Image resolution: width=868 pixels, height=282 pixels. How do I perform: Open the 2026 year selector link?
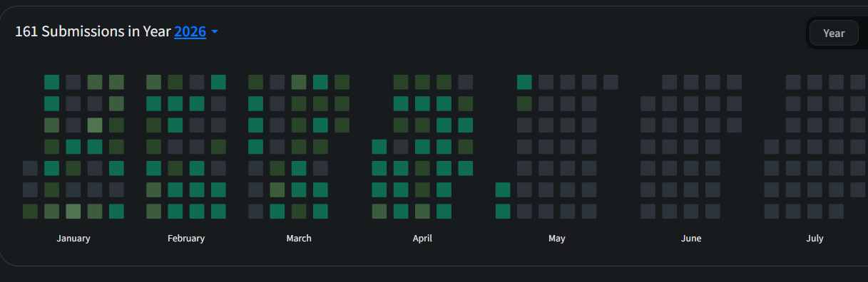(190, 31)
